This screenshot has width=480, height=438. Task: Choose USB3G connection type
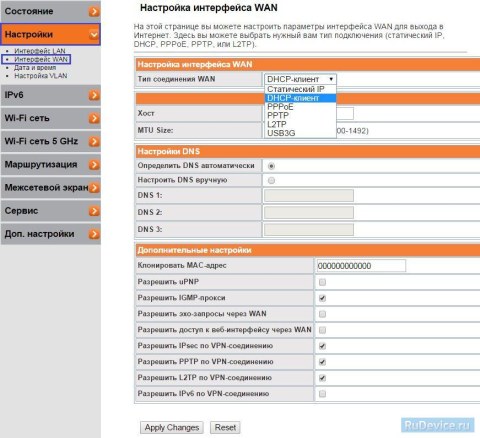click(300, 133)
